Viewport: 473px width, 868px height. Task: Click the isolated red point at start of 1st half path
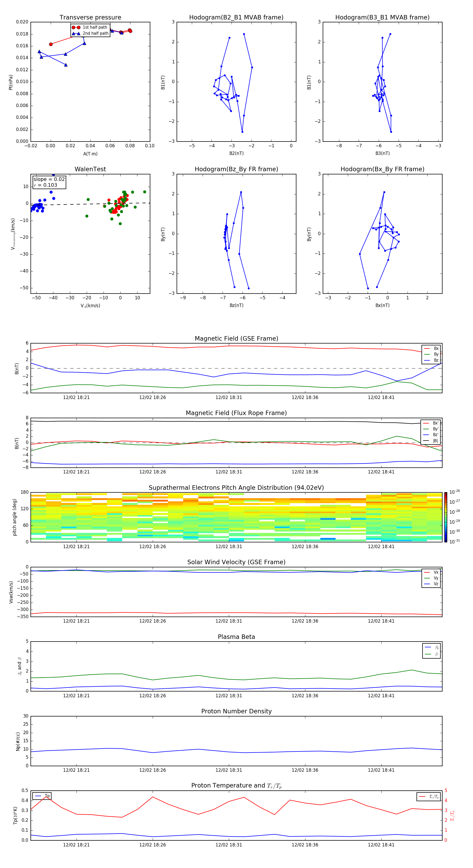[x=51, y=44]
